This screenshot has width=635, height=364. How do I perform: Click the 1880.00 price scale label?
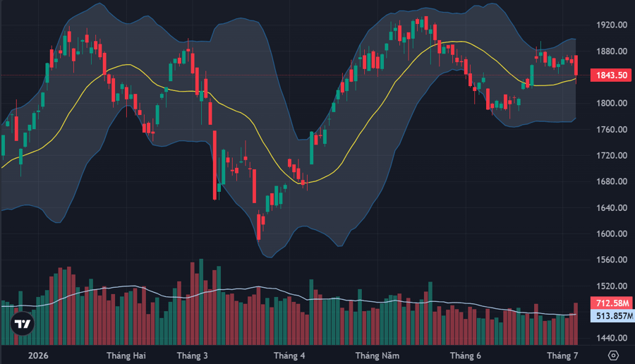[612, 51]
